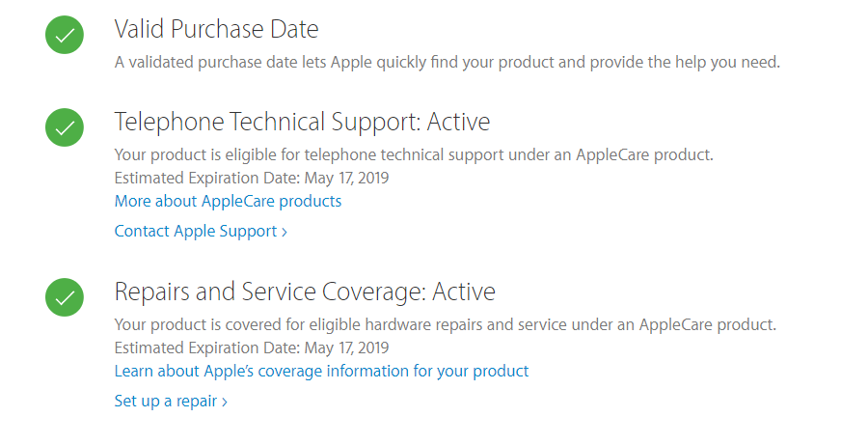Click the hardware repairs coverage description sentence

click(x=445, y=324)
